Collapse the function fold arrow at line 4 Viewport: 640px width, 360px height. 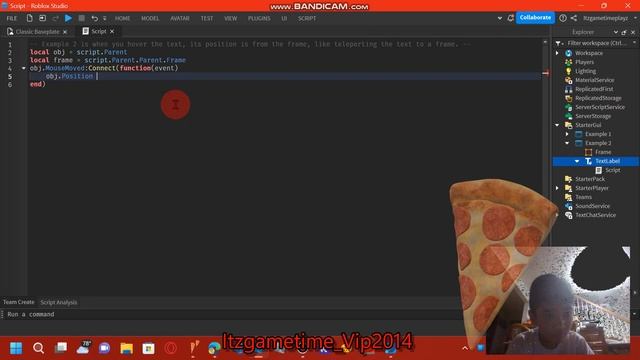(23, 68)
